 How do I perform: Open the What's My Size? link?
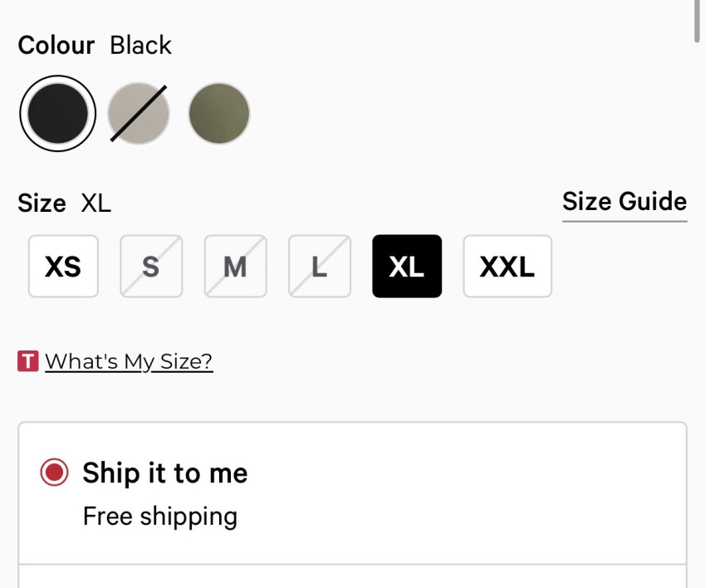[129, 361]
